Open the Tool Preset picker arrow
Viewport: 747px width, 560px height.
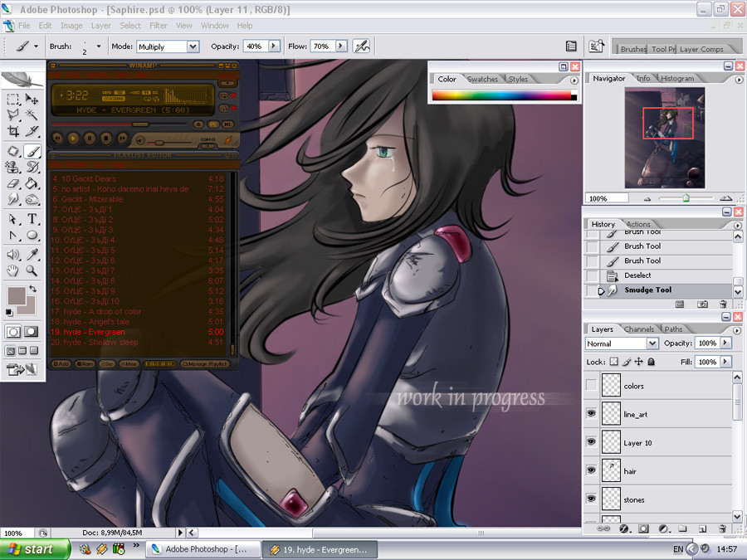pos(36,46)
